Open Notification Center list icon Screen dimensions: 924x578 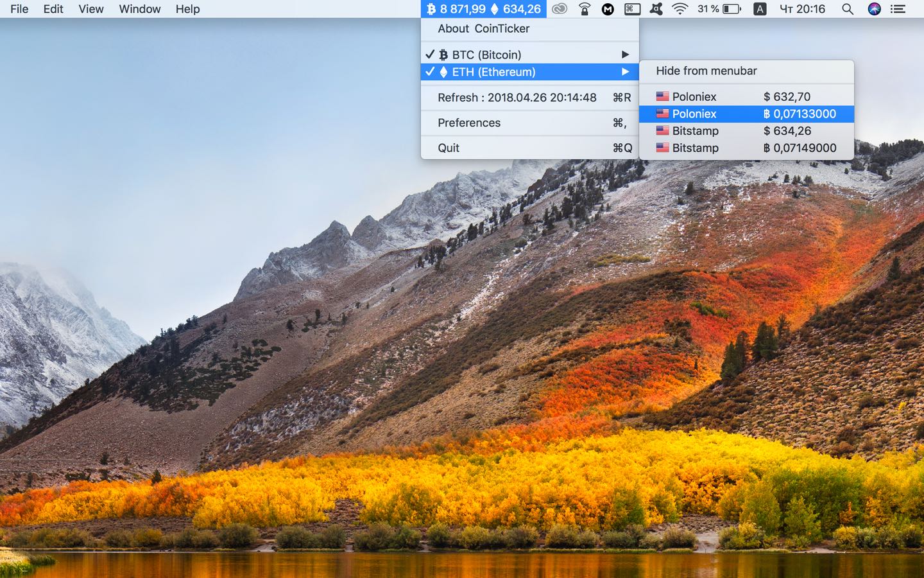(898, 9)
